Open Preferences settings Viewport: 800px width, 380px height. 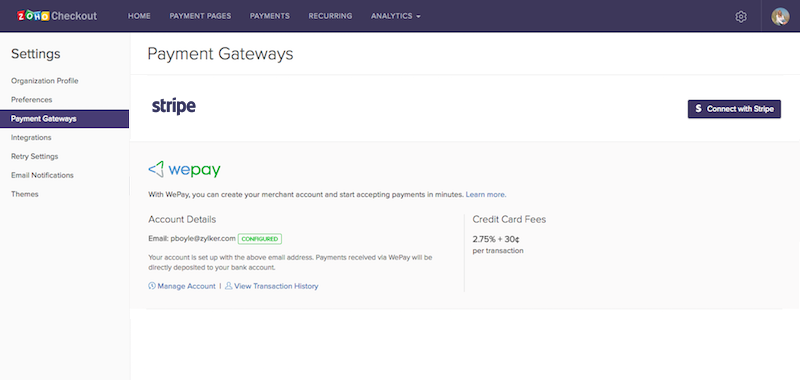32,99
